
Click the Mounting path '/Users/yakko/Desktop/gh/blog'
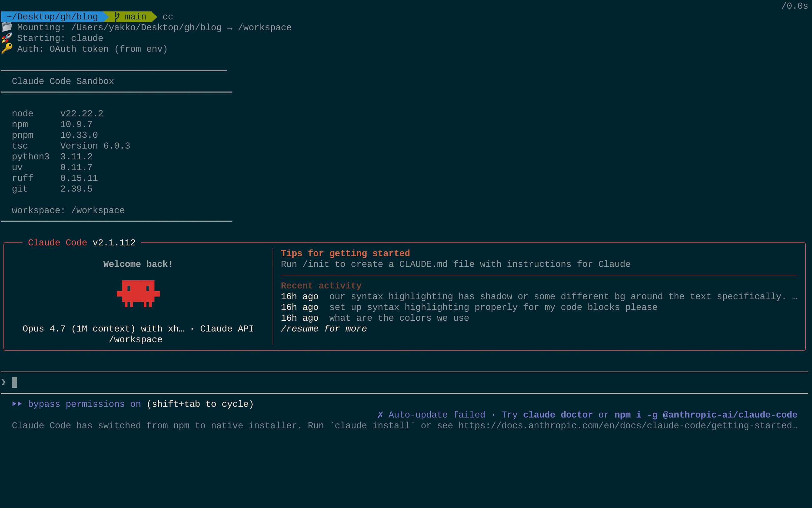[x=146, y=27]
